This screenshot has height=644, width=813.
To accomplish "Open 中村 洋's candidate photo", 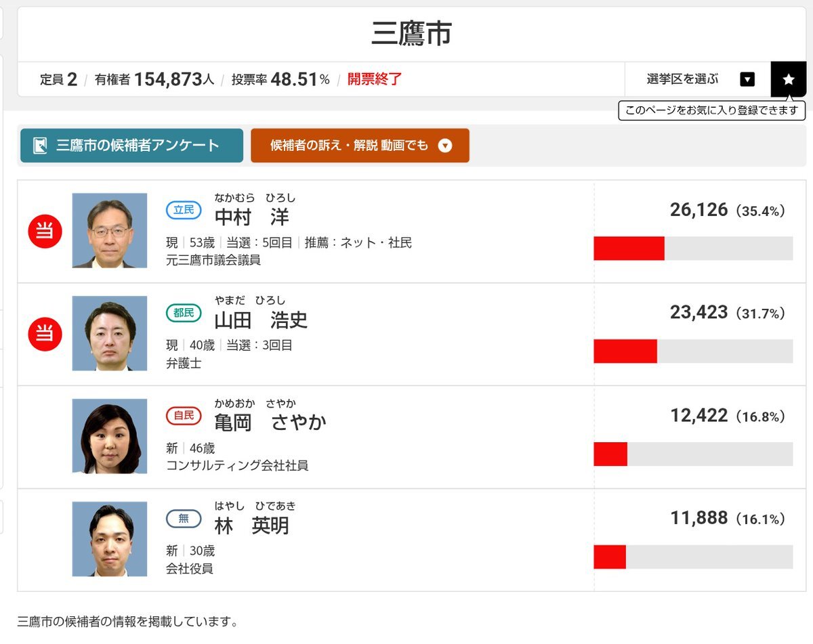I will coord(109,231).
